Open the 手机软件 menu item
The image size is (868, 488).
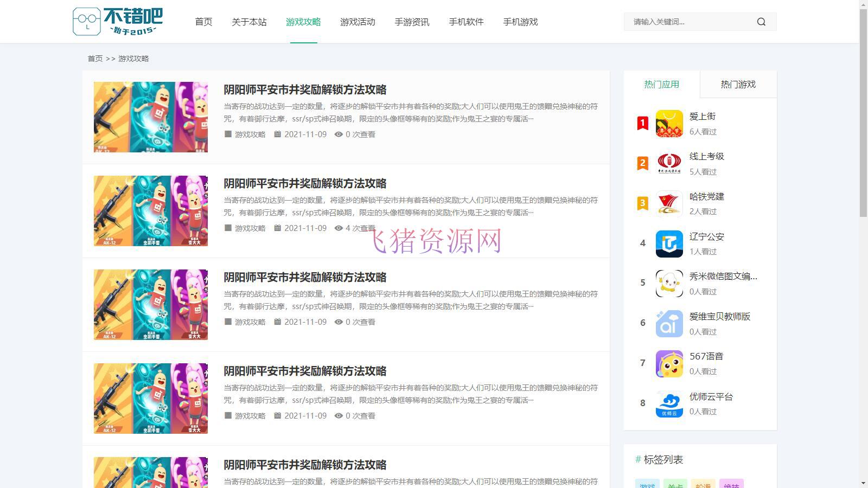click(465, 22)
